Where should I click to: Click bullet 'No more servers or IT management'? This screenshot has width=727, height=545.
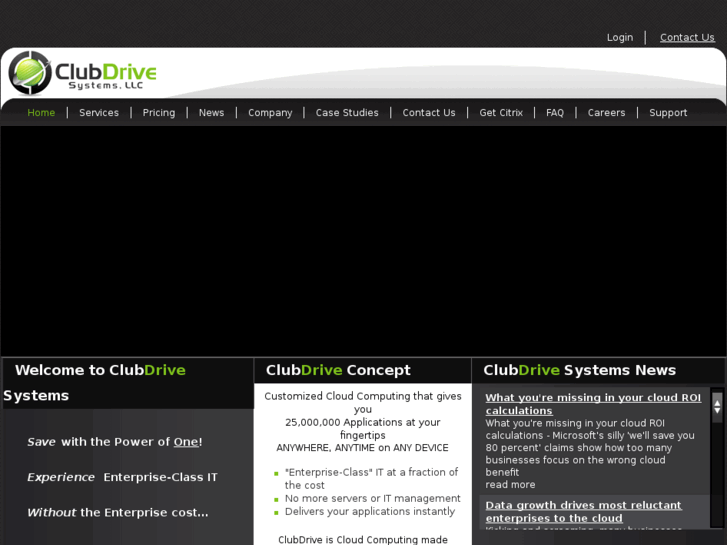[x=373, y=499]
